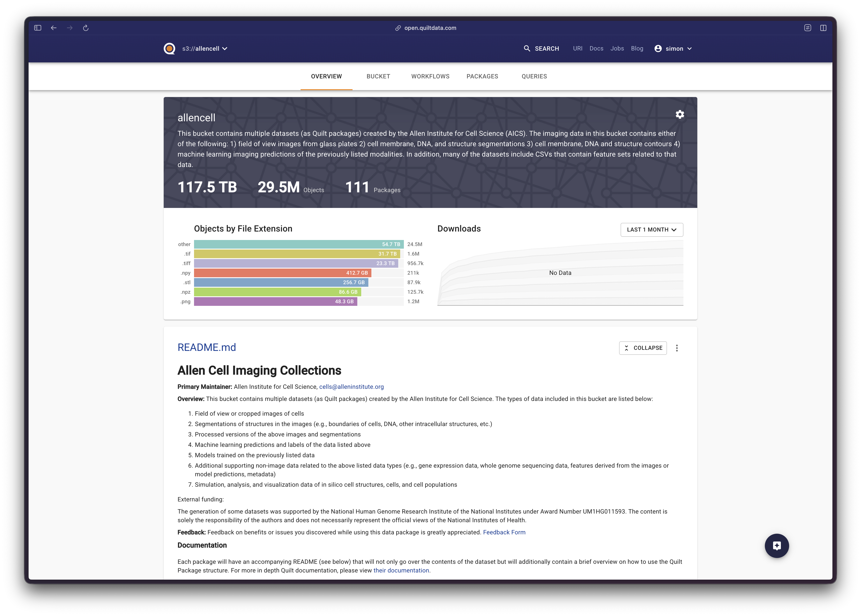
Task: Click the 'External funding:' line
Action: click(x=201, y=499)
